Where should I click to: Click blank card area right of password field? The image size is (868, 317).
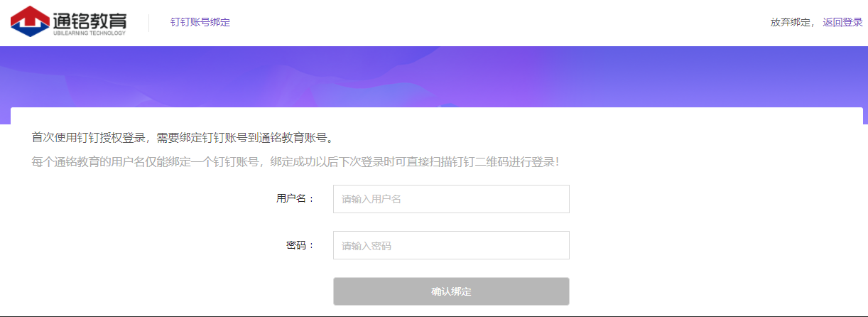[710, 245]
